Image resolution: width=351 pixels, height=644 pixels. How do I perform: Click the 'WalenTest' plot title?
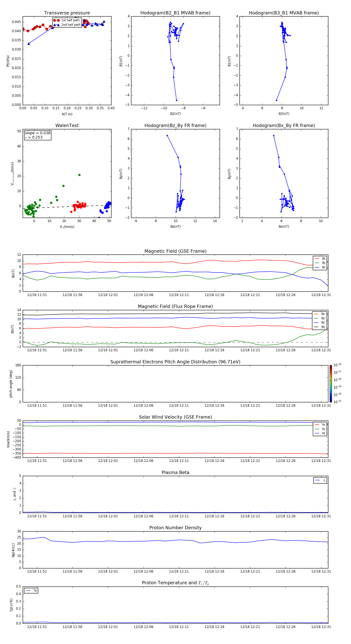(67, 125)
